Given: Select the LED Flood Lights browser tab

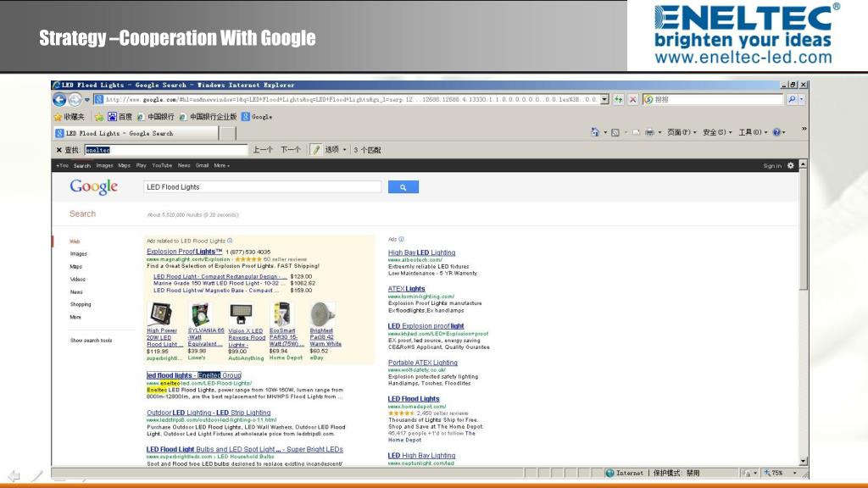Looking at the screenshot, I should (136, 133).
